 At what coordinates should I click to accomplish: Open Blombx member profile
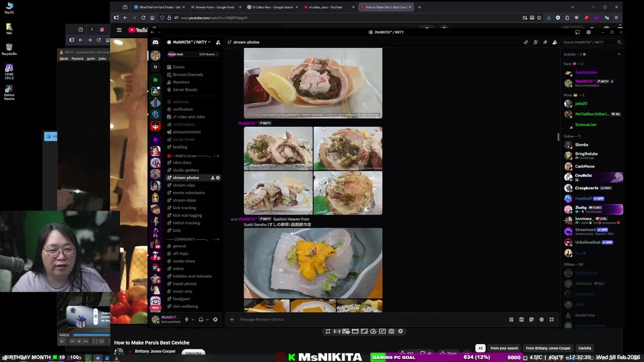tap(592, 145)
